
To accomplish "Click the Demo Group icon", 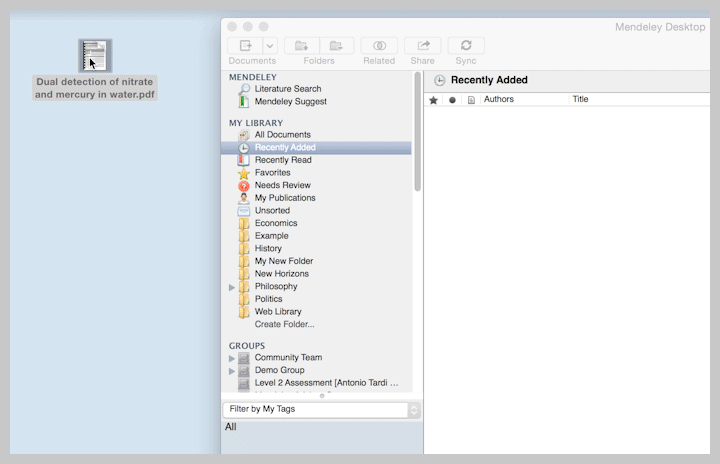I will [x=244, y=370].
